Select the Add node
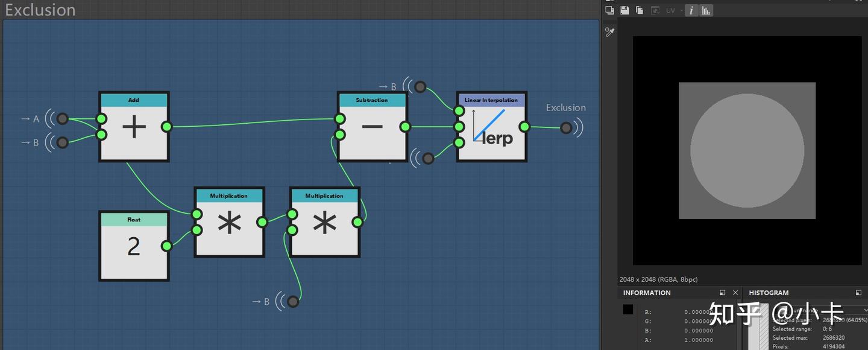This screenshot has width=868, height=350. point(134,127)
